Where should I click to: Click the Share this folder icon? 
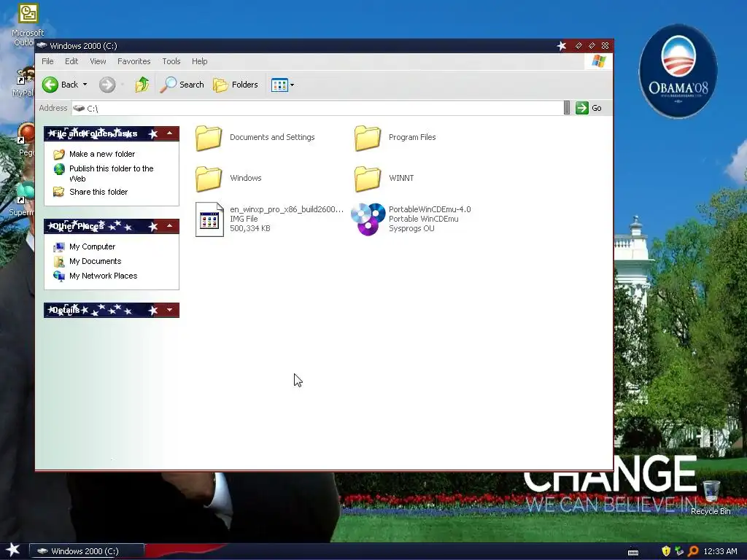tap(59, 192)
